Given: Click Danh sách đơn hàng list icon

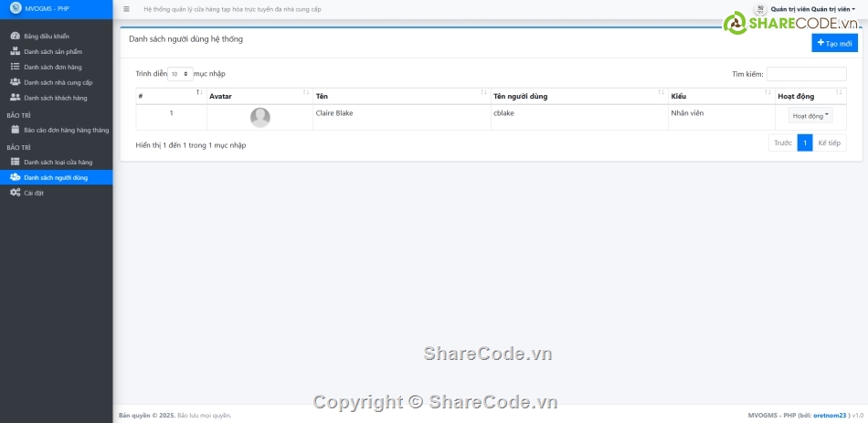Looking at the screenshot, I should [x=15, y=67].
